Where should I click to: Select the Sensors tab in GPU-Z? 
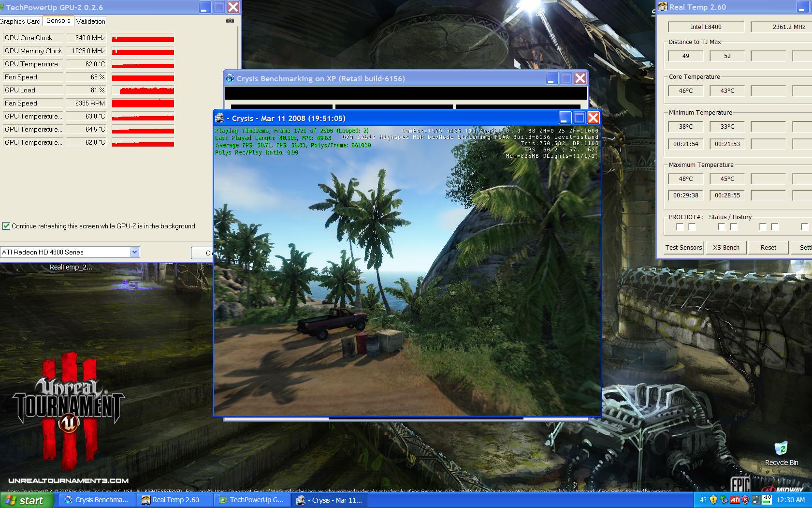[x=58, y=21]
